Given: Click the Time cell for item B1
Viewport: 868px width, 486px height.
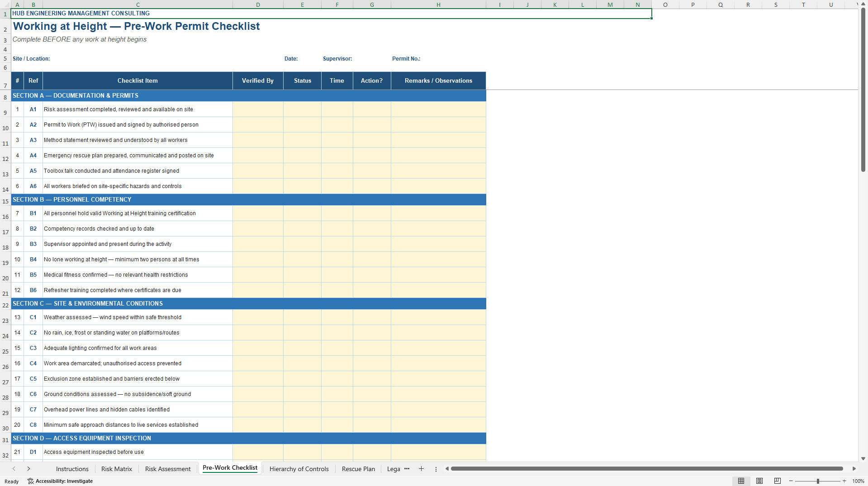Looking at the screenshot, I should tap(337, 213).
